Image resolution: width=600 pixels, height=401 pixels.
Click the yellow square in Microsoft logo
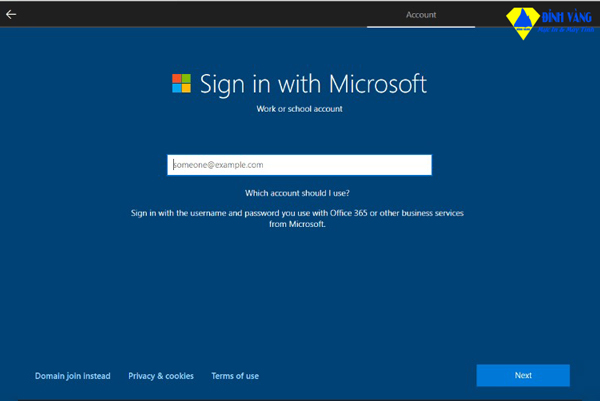[186, 88]
